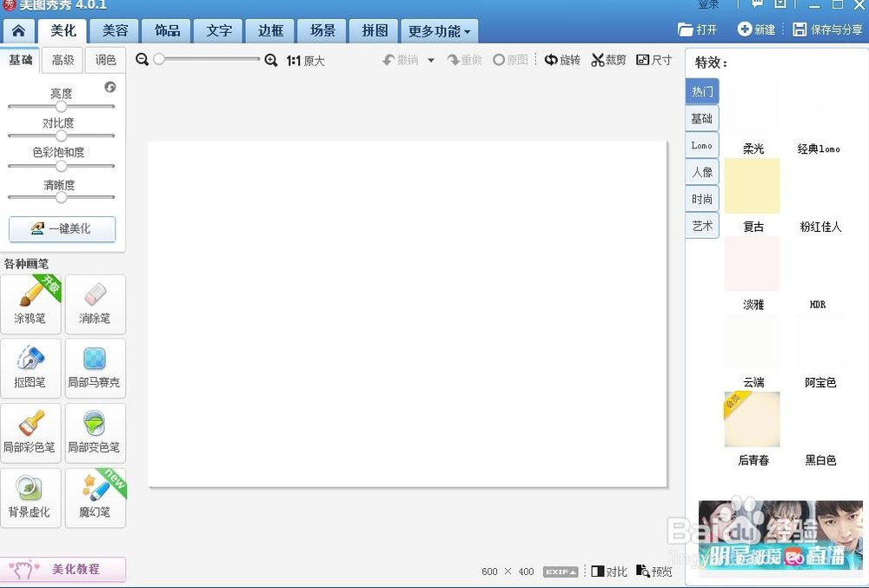Open the 背景虚化 background blur tool
The width and height of the screenshot is (869, 588).
[x=31, y=497]
